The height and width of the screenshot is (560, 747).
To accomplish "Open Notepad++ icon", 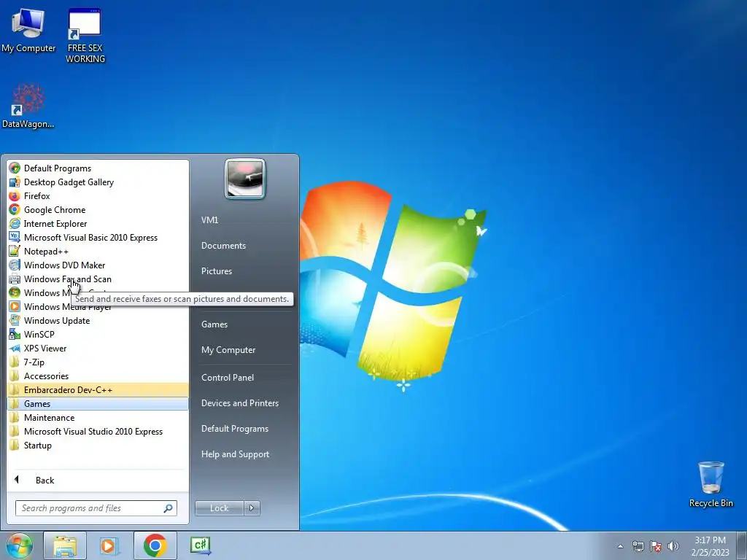I will [15, 251].
